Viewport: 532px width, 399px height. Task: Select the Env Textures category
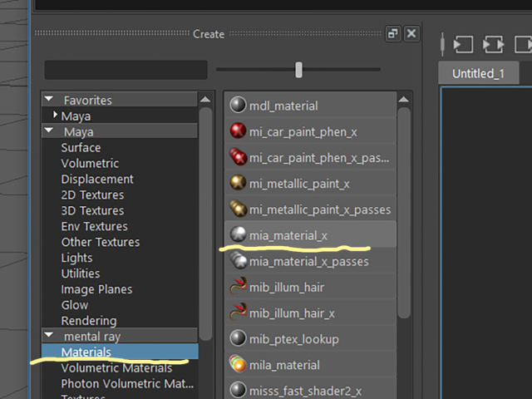94,226
